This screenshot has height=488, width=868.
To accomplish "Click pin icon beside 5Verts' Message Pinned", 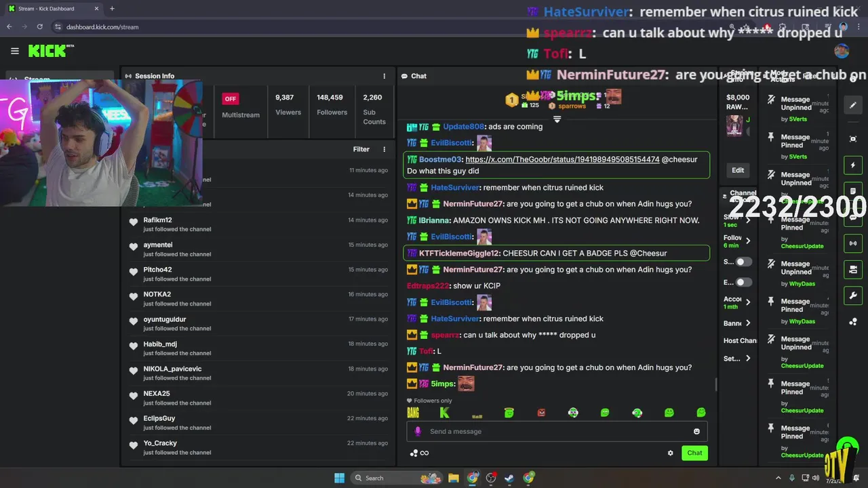I will pyautogui.click(x=771, y=137).
